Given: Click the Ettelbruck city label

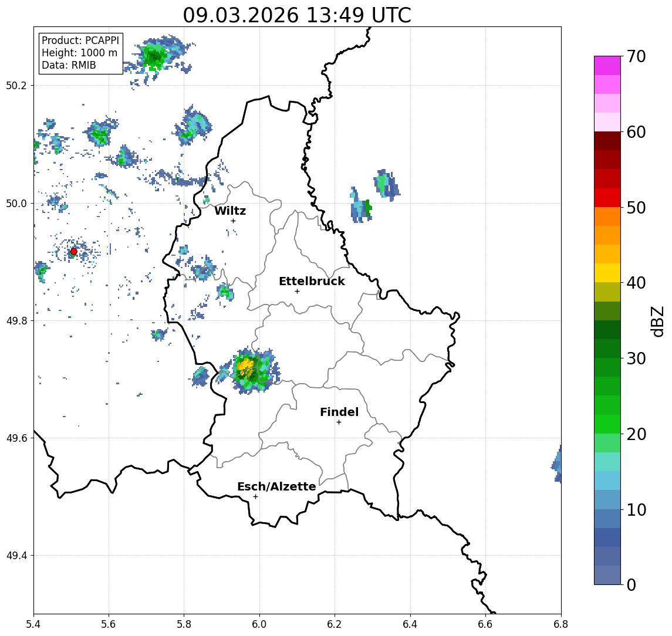Looking at the screenshot, I should [x=312, y=281].
